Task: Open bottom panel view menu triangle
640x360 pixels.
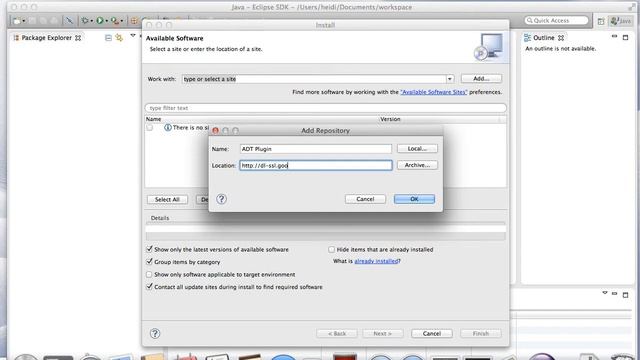Action: (x=604, y=293)
